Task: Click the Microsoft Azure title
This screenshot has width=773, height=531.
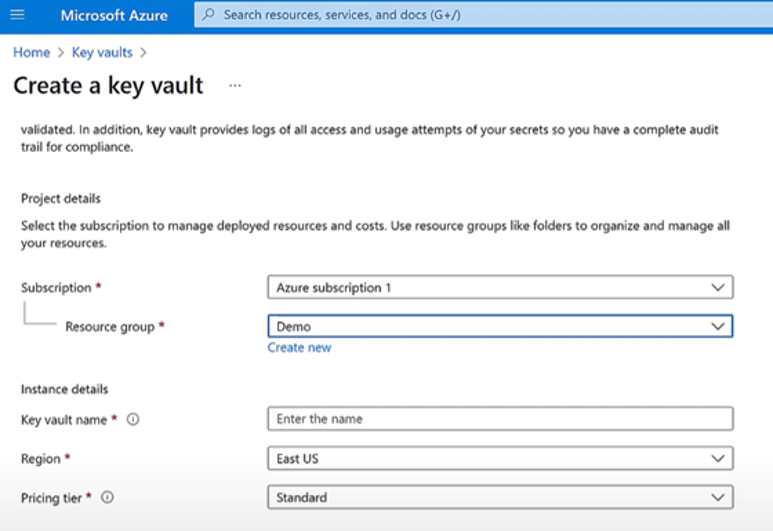Action: 114,15
